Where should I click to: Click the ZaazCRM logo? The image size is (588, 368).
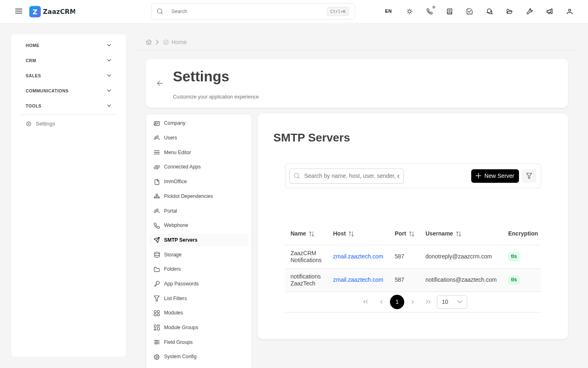[x=52, y=11]
